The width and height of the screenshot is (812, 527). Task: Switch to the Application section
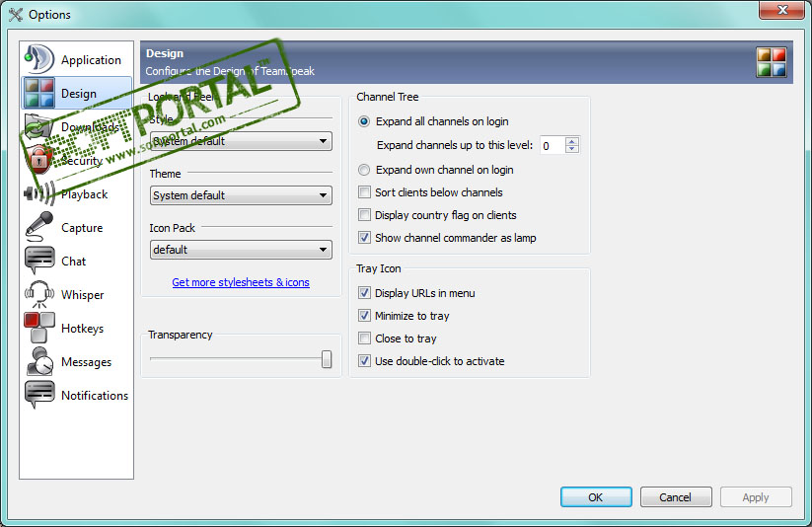76,59
